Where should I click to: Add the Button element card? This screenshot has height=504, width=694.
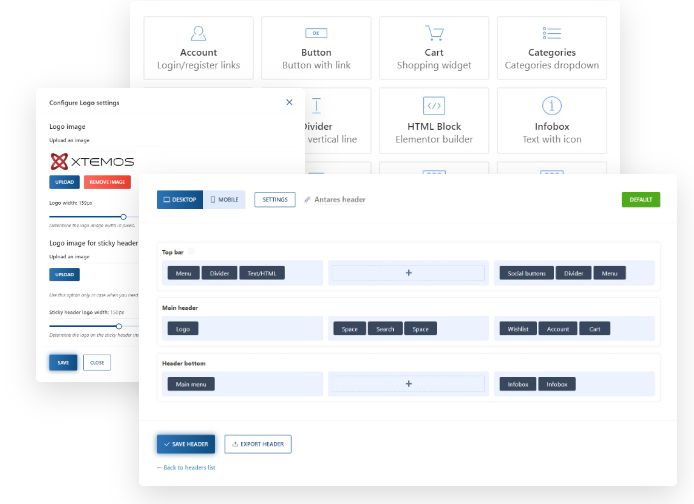316,48
